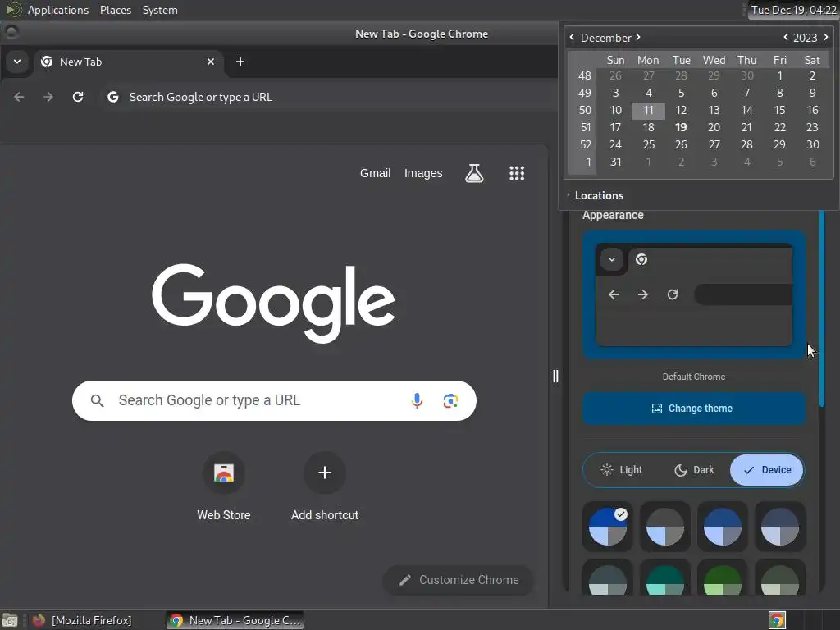Expand the Locations section
Image resolution: width=840 pixels, height=630 pixels.
pyautogui.click(x=595, y=195)
